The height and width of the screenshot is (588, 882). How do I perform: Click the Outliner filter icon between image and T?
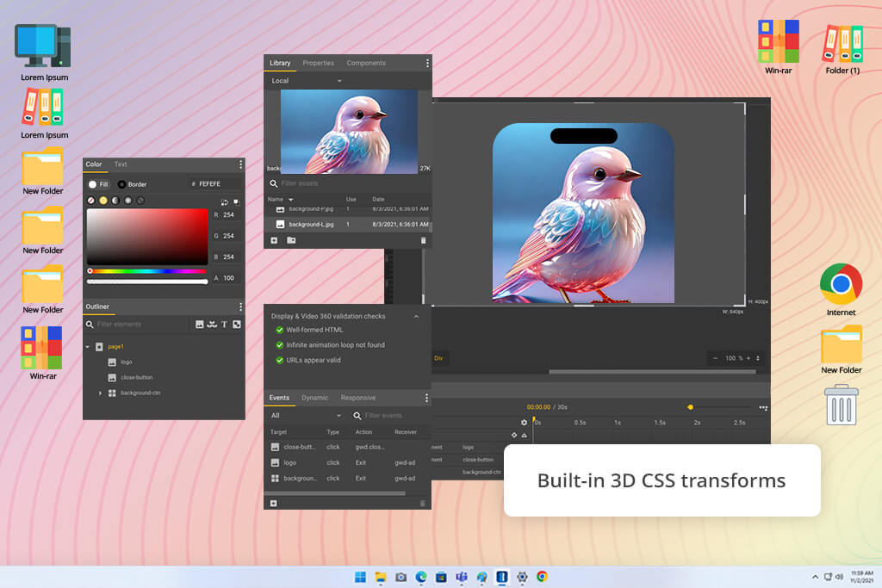tap(212, 325)
